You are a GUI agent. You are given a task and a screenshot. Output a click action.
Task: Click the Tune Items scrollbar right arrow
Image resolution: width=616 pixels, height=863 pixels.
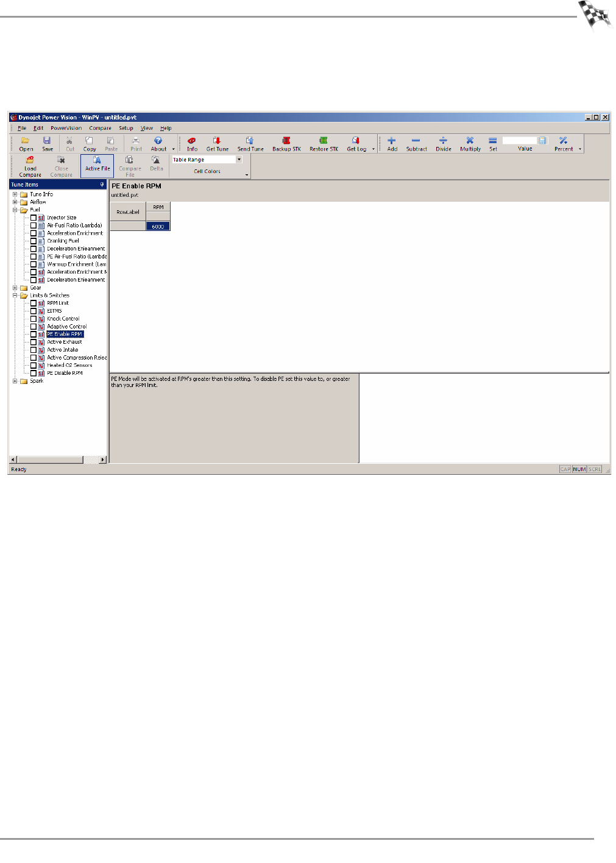point(102,460)
